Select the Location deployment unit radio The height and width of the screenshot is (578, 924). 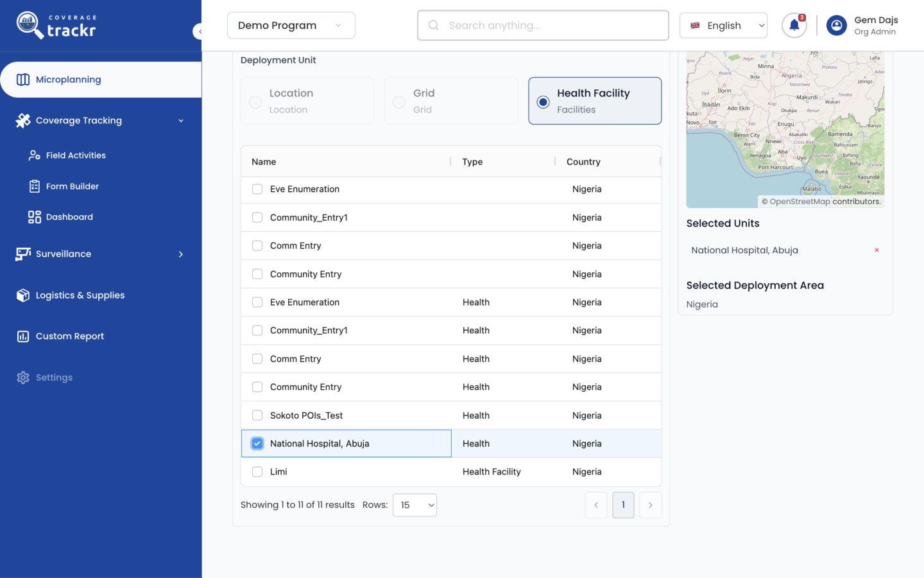click(255, 102)
